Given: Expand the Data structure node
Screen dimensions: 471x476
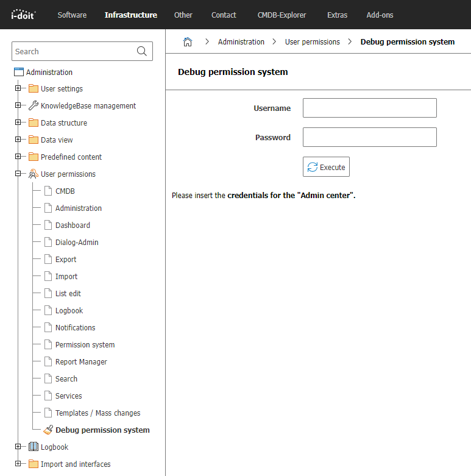Looking at the screenshot, I should coord(18,122).
